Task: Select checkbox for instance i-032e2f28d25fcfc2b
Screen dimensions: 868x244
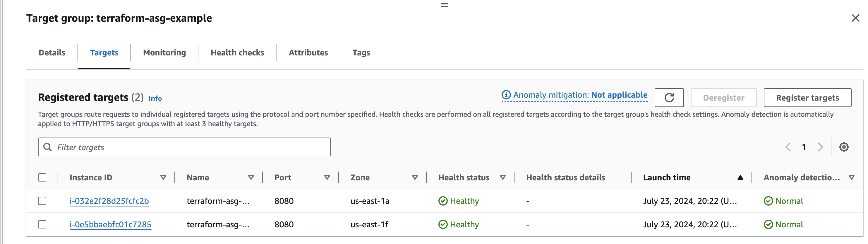Action: click(42, 201)
